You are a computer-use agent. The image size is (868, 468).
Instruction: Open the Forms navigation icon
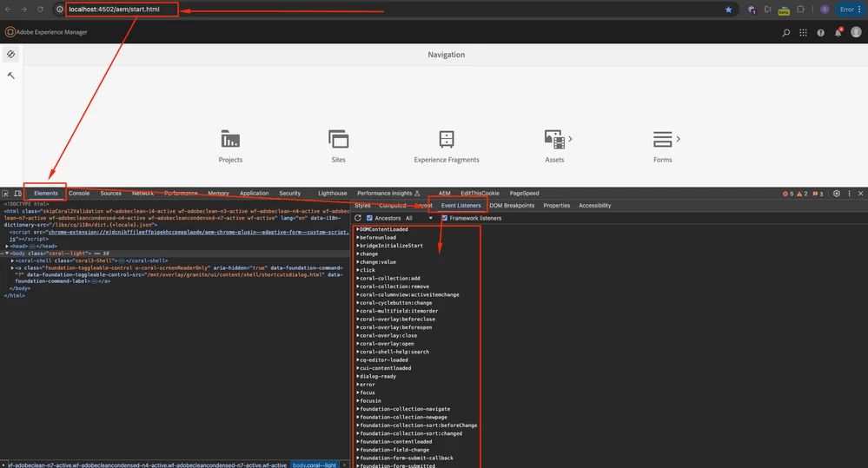coord(662,140)
